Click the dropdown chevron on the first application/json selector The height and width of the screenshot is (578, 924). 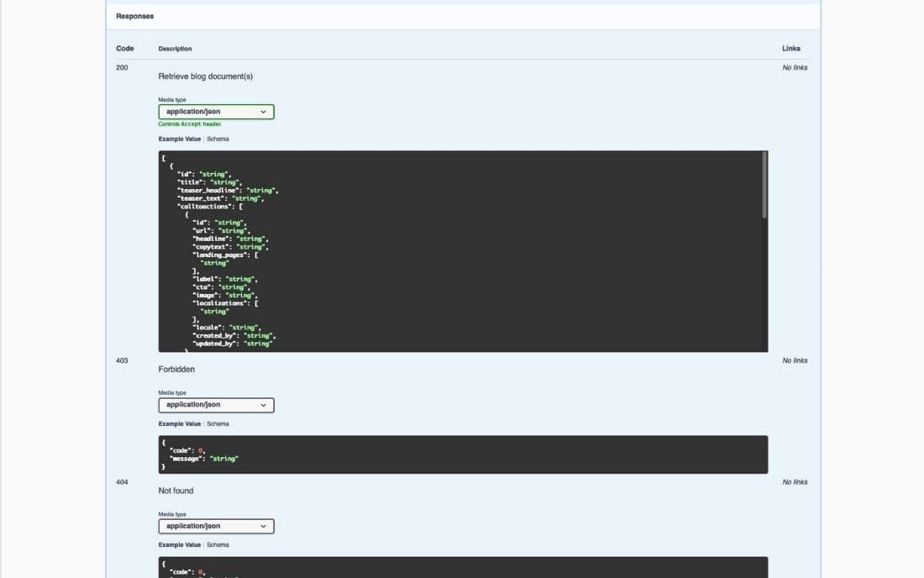tap(264, 111)
